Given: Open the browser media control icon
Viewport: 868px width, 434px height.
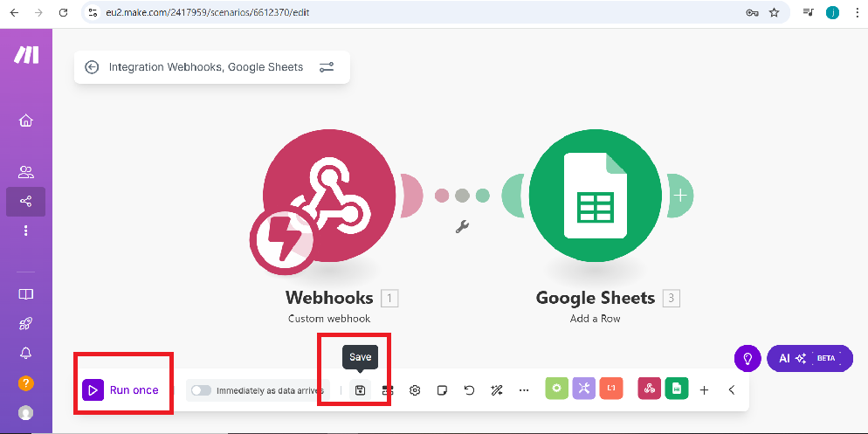Looking at the screenshot, I should pyautogui.click(x=809, y=12).
